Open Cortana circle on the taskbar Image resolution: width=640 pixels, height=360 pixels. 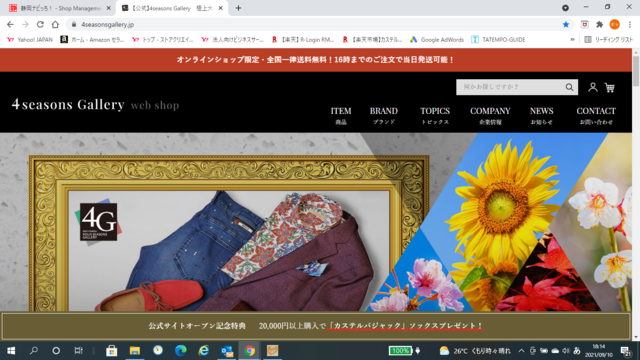coord(56,351)
